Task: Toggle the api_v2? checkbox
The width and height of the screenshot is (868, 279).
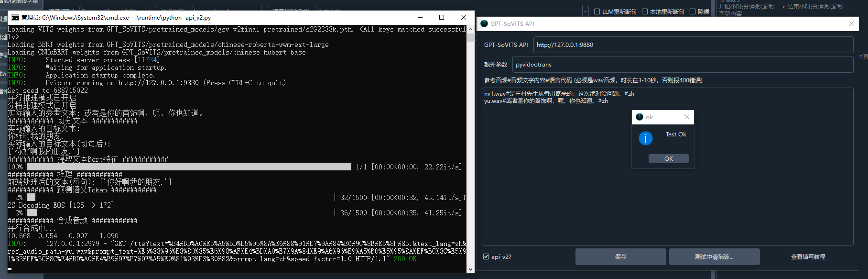Action: [x=486, y=257]
